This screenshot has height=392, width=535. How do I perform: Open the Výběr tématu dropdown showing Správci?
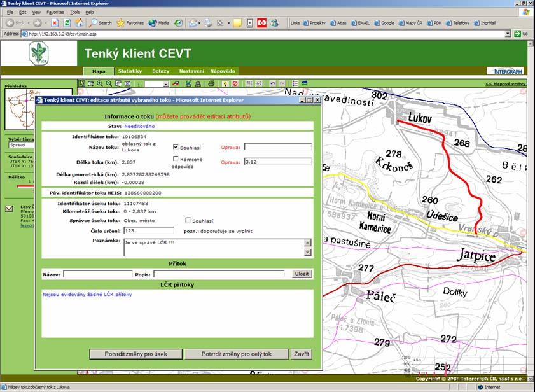pyautogui.click(x=22, y=145)
